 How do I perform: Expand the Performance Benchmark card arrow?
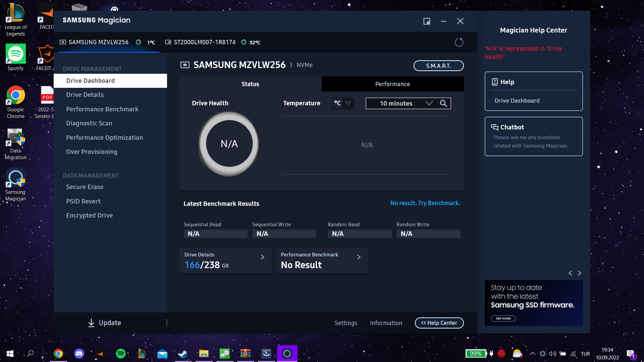point(359,257)
